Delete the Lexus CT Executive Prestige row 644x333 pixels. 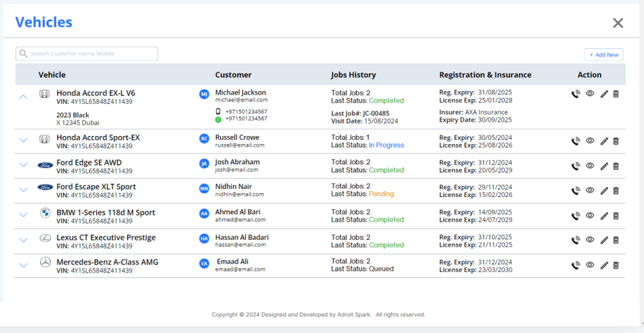click(x=616, y=241)
